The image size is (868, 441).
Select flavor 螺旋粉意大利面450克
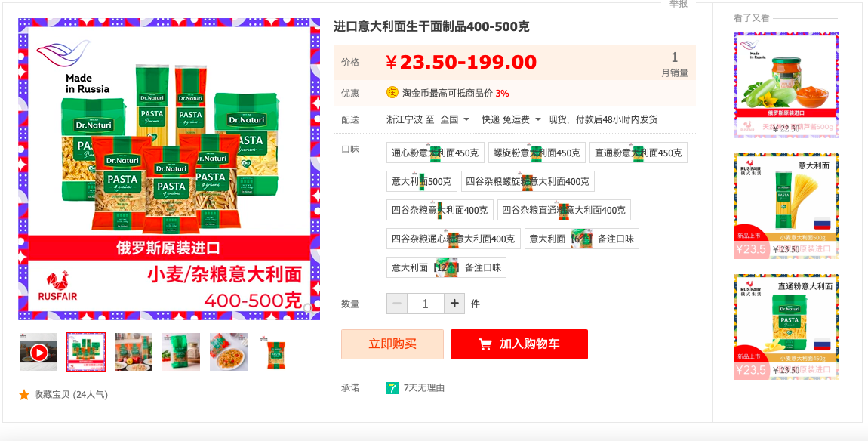pyautogui.click(x=537, y=153)
